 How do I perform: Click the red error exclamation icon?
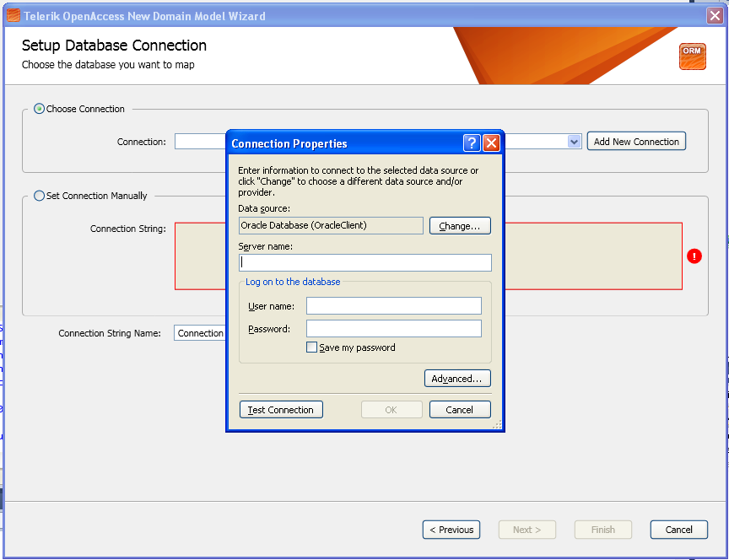tap(694, 256)
